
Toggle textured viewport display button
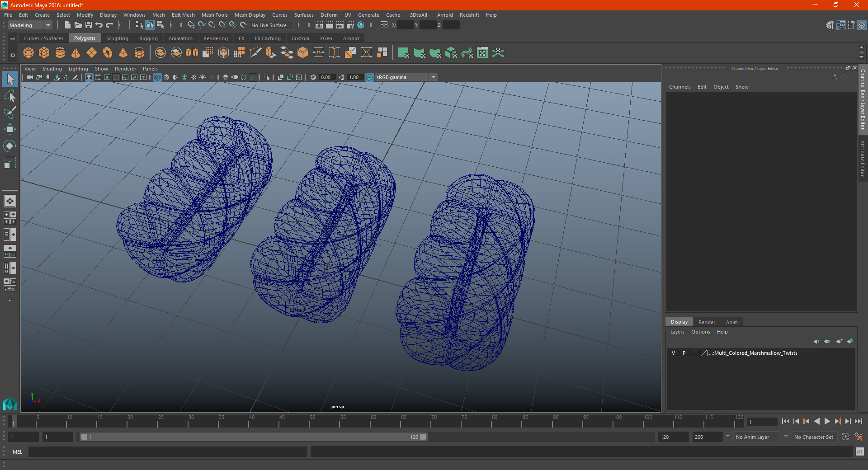click(x=193, y=77)
